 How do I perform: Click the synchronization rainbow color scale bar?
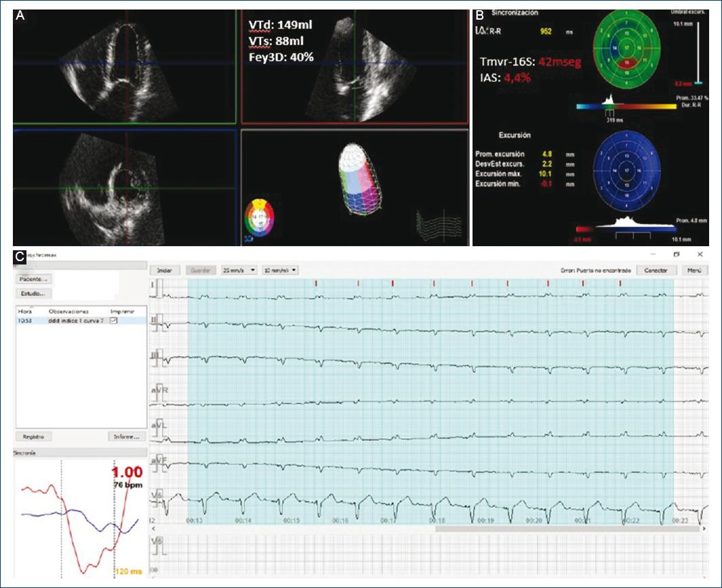pos(625,106)
